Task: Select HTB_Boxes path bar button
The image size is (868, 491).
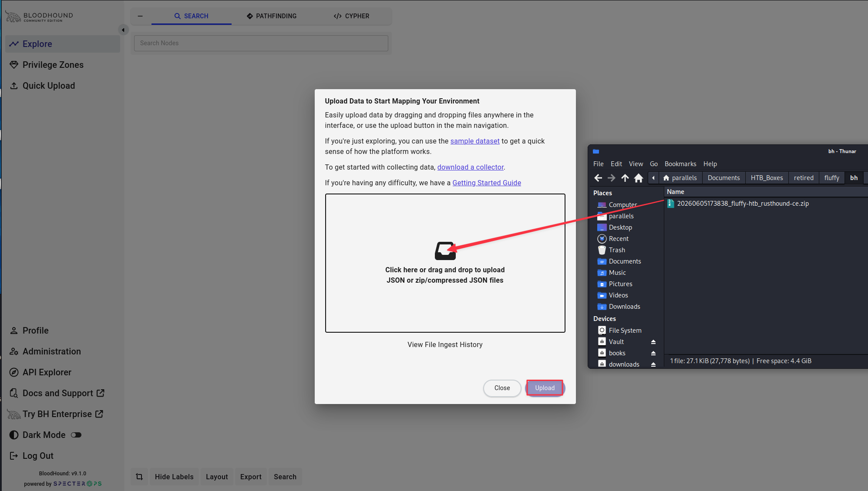Action: pyautogui.click(x=767, y=178)
